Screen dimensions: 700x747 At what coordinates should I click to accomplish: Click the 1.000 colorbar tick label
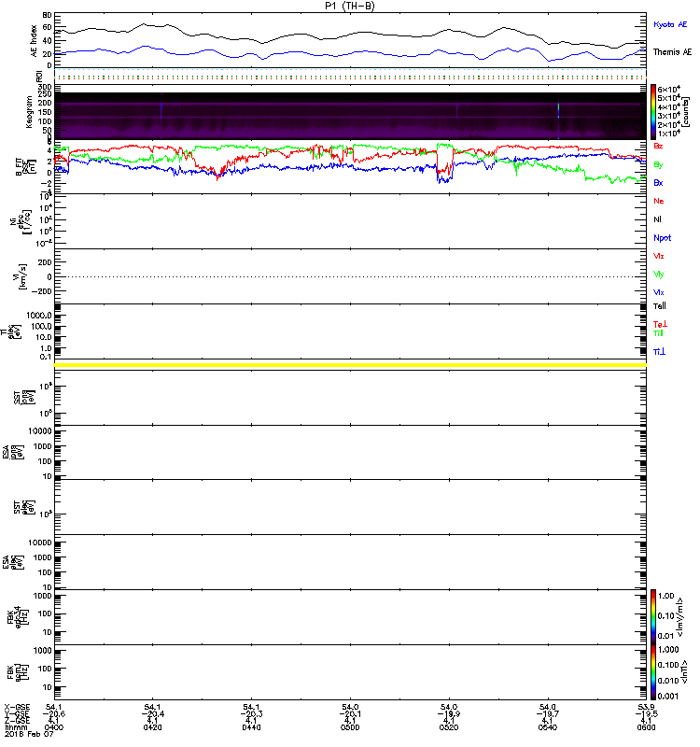[668, 650]
